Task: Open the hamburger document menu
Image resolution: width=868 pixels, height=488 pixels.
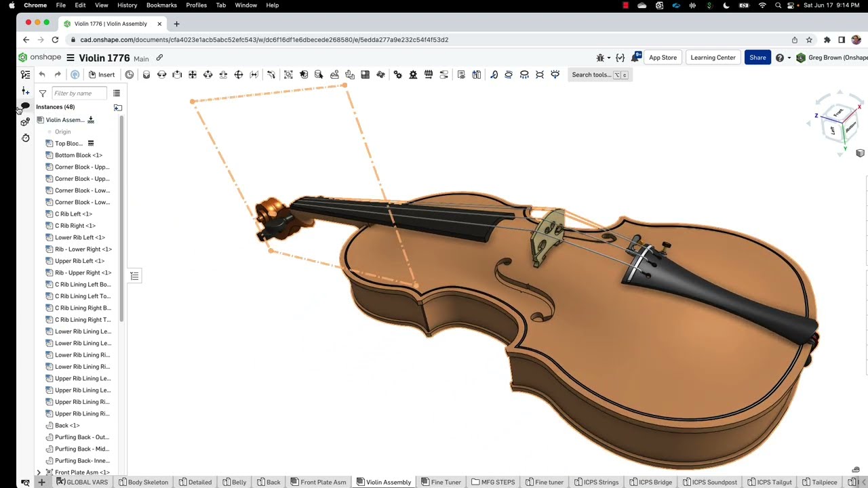Action: point(69,58)
